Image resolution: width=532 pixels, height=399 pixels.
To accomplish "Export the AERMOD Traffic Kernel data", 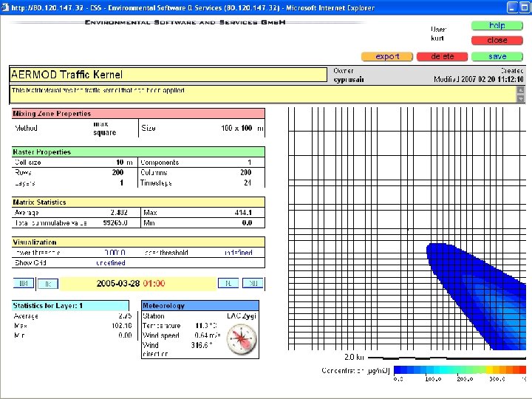I will (387, 56).
